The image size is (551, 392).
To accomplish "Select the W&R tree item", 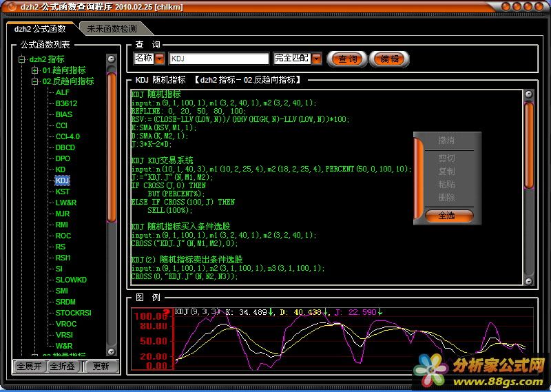I will click(64, 346).
